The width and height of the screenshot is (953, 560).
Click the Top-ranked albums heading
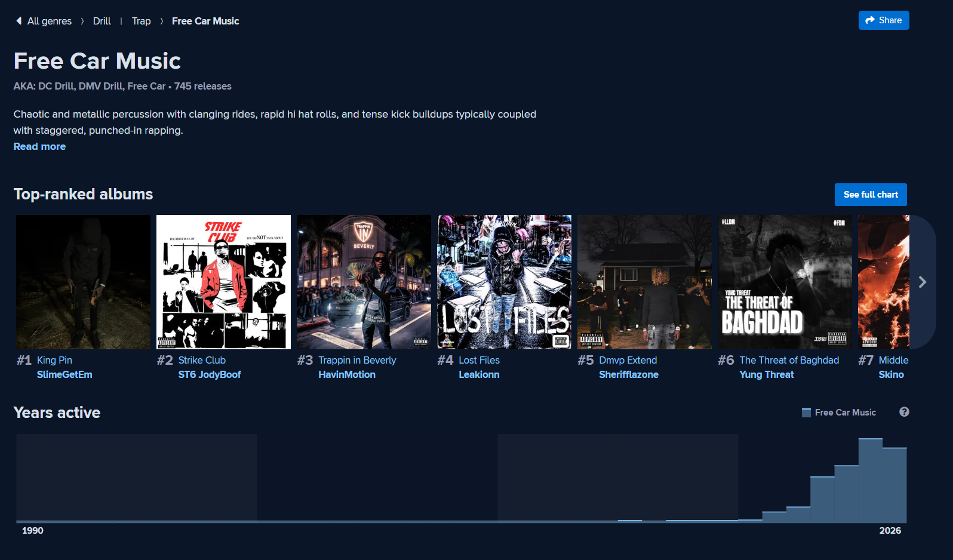point(83,194)
